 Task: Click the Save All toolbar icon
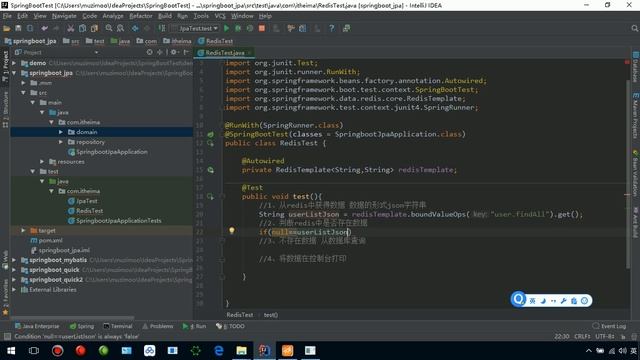pyautogui.click(x=18, y=28)
